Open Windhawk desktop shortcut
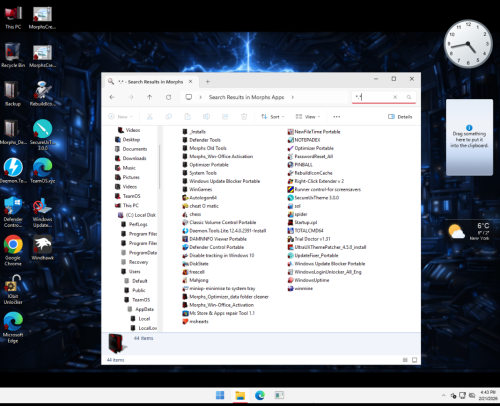 [42, 248]
